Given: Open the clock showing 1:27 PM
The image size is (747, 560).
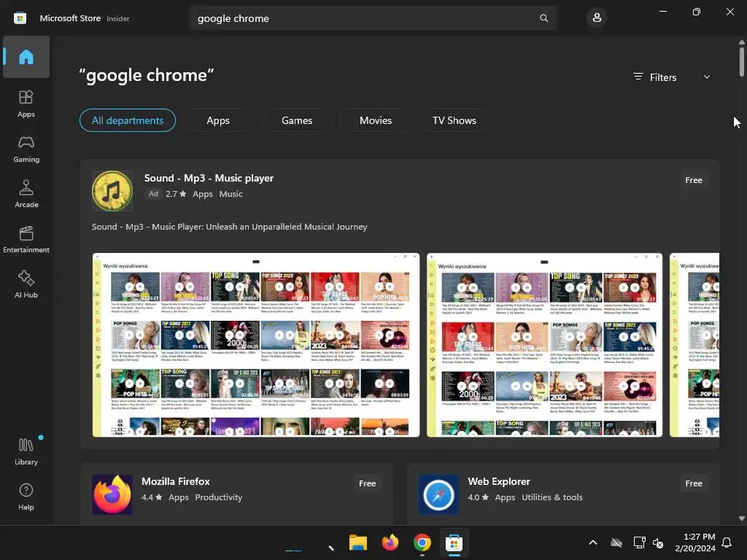Looking at the screenshot, I should point(695,542).
